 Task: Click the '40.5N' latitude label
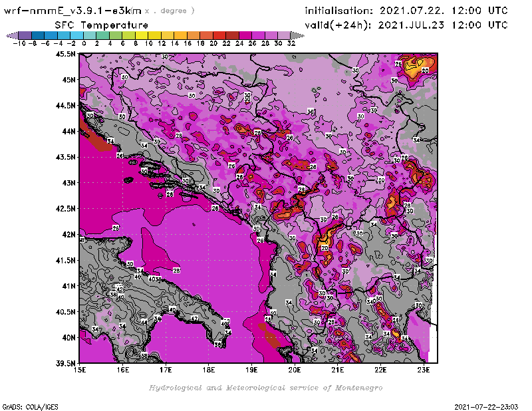[65, 312]
